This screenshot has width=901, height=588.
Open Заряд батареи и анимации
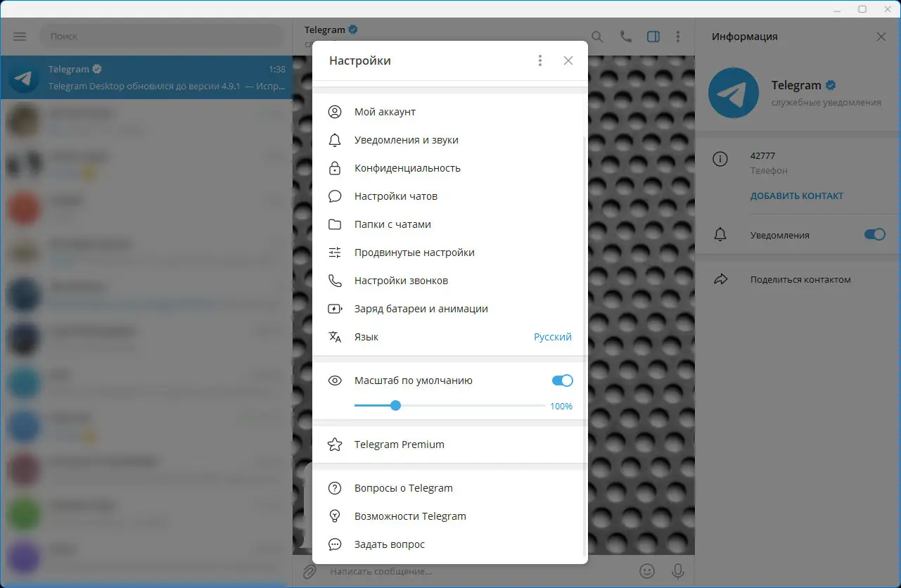450,309
